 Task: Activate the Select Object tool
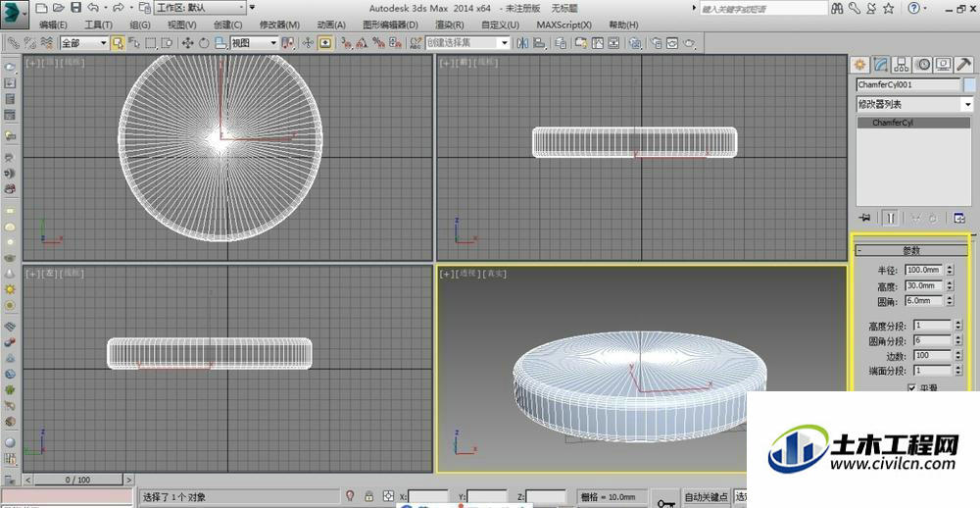click(118, 42)
